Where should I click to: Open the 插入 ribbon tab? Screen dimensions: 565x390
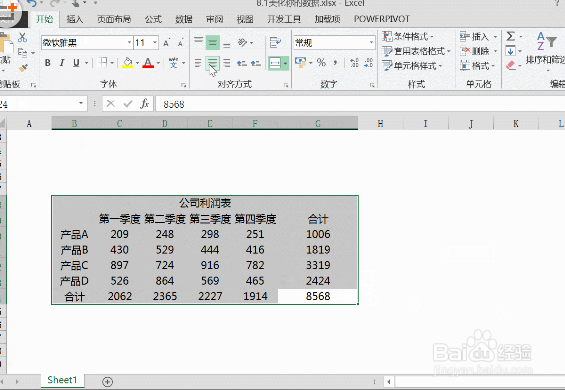(75, 19)
